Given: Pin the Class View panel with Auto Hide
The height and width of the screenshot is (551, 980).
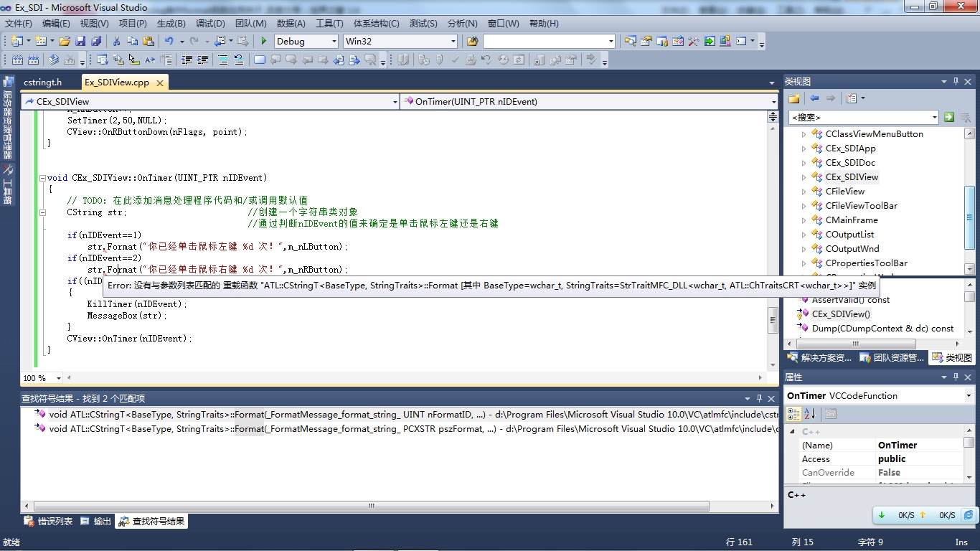Looking at the screenshot, I should click(x=956, y=82).
